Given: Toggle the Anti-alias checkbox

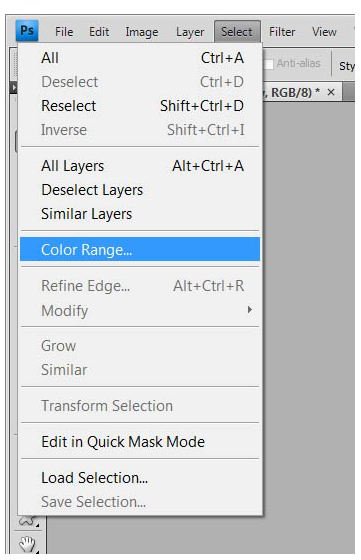Looking at the screenshot, I should pos(269,64).
